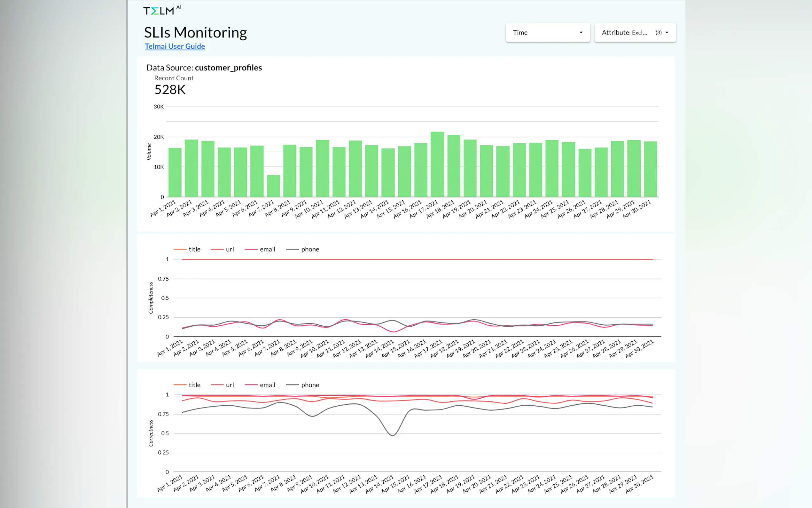The height and width of the screenshot is (508, 812).
Task: Click the Attribute dropdown caret arrow
Action: coord(667,33)
